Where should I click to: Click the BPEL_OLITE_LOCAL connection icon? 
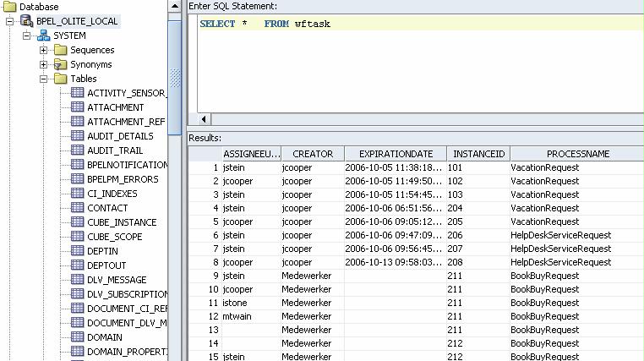[27, 21]
